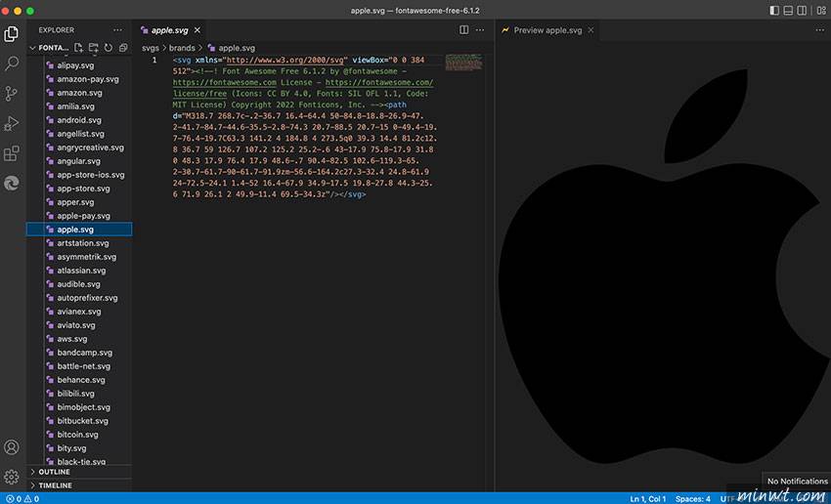831x504 pixels.
Task: Open the Source Control view
Action: pyautogui.click(x=12, y=94)
